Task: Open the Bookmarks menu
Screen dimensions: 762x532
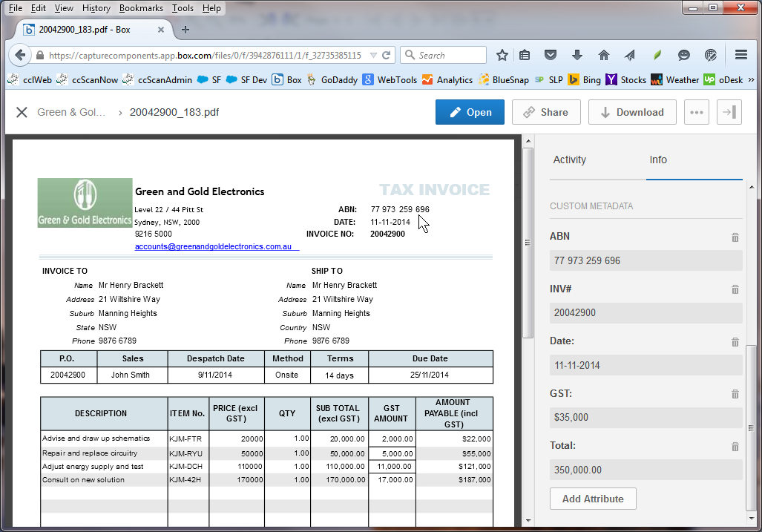Action: pos(141,7)
